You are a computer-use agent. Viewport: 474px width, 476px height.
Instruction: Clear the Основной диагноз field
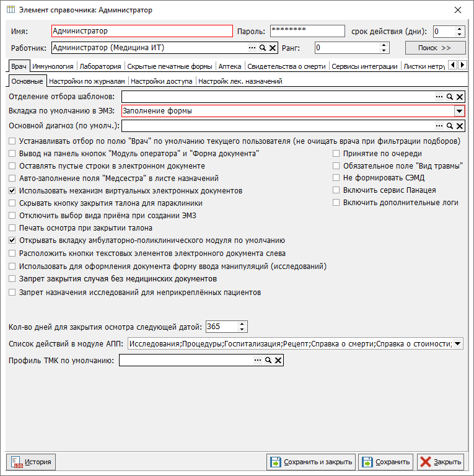pyautogui.click(x=460, y=126)
